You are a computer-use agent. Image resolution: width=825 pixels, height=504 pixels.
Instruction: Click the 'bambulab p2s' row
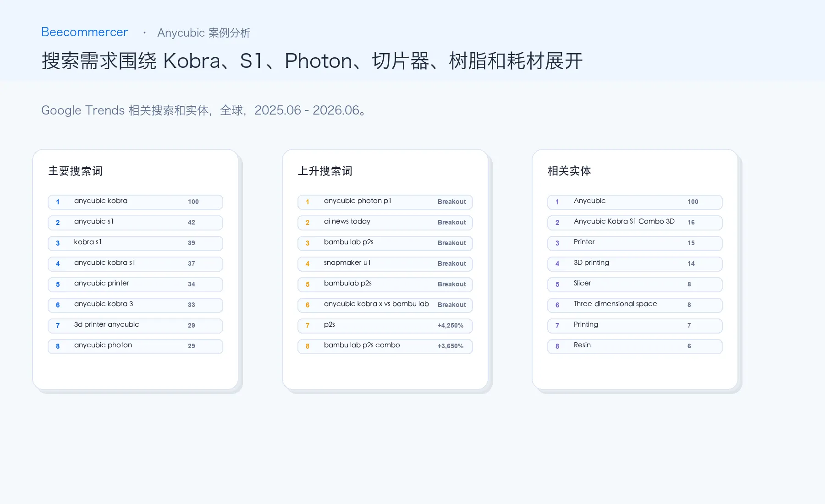[x=385, y=285]
